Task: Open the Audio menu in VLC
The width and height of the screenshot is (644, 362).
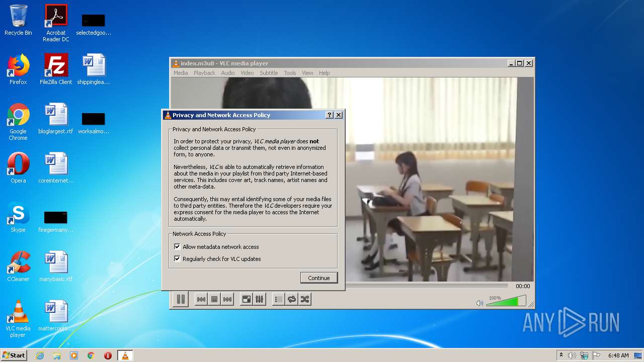Action: pos(228,73)
